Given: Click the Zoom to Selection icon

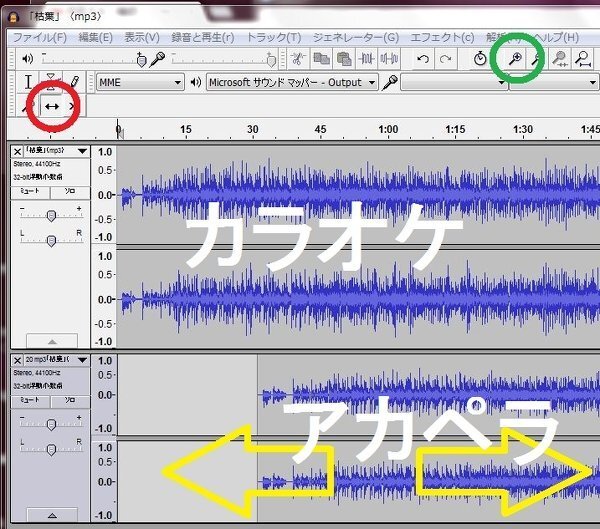Looking at the screenshot, I should pyautogui.click(x=560, y=59).
